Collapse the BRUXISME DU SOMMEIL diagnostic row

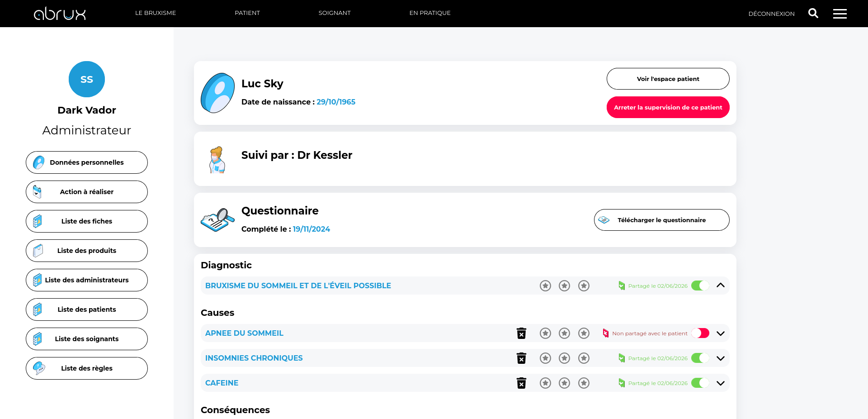tap(721, 286)
